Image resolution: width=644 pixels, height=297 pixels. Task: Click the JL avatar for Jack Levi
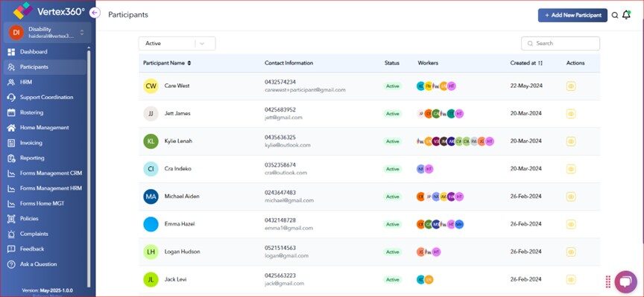coord(151,279)
